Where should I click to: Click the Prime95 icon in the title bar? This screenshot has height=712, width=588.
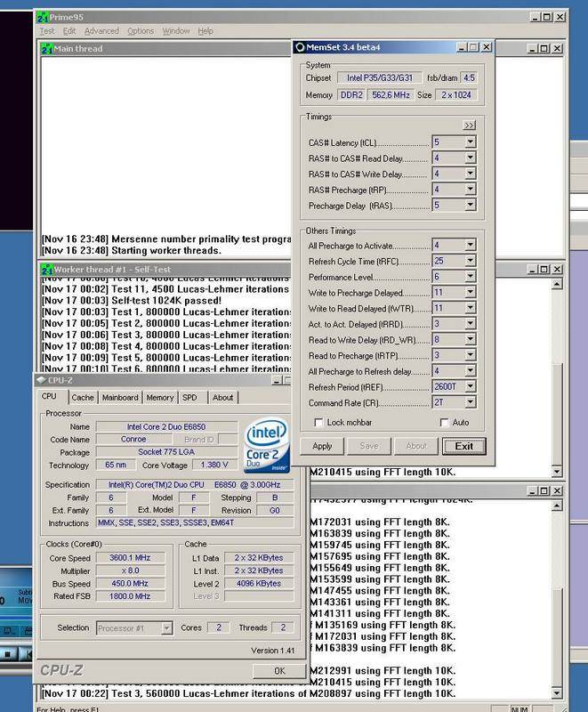[x=43, y=18]
